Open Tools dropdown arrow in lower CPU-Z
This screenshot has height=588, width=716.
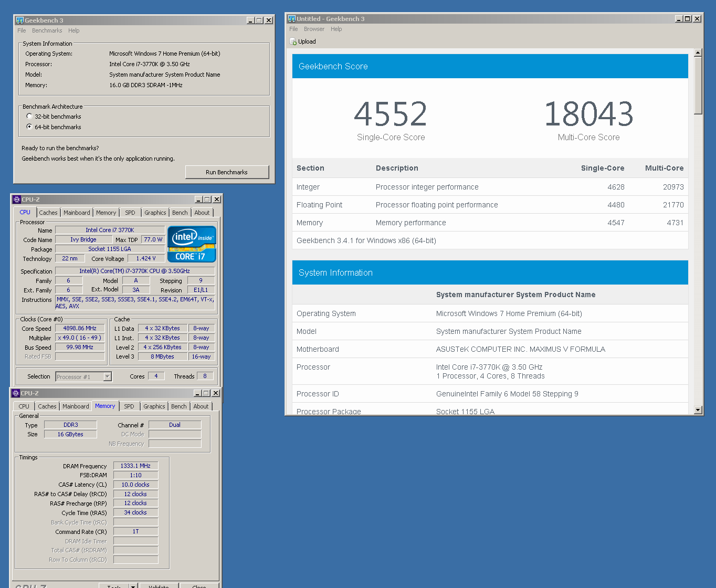click(x=133, y=586)
